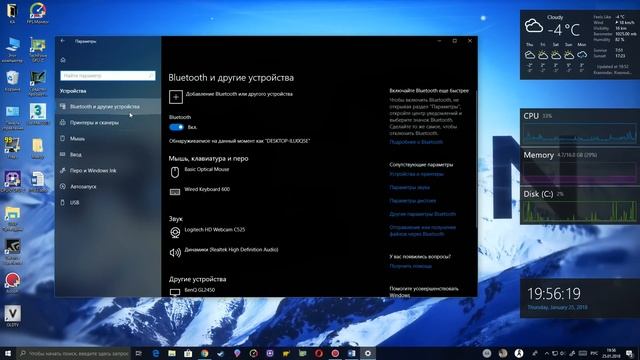Open the Мышь settings section

click(108, 139)
